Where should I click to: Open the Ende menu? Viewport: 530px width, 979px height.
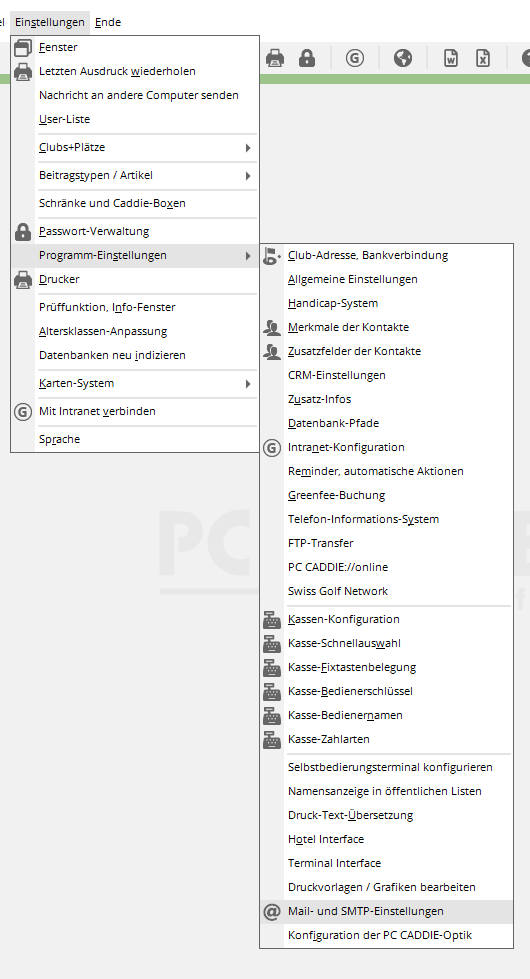(108, 22)
